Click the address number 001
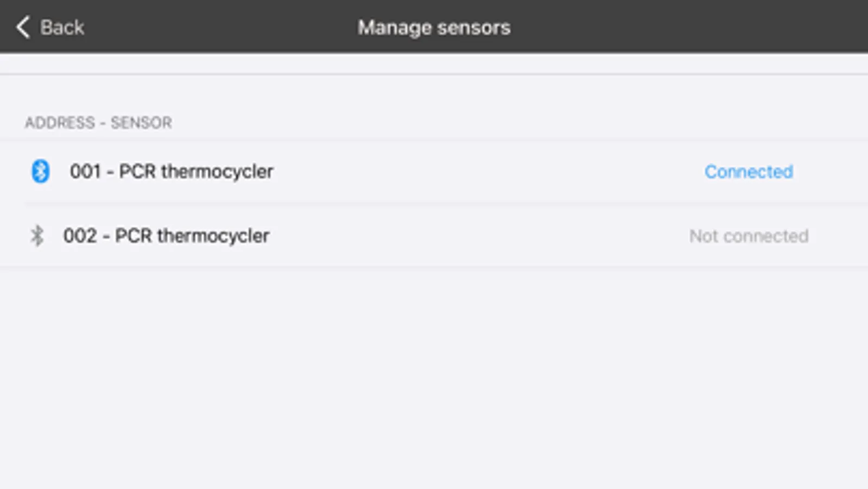This screenshot has height=489, width=868. pyautogui.click(x=85, y=172)
